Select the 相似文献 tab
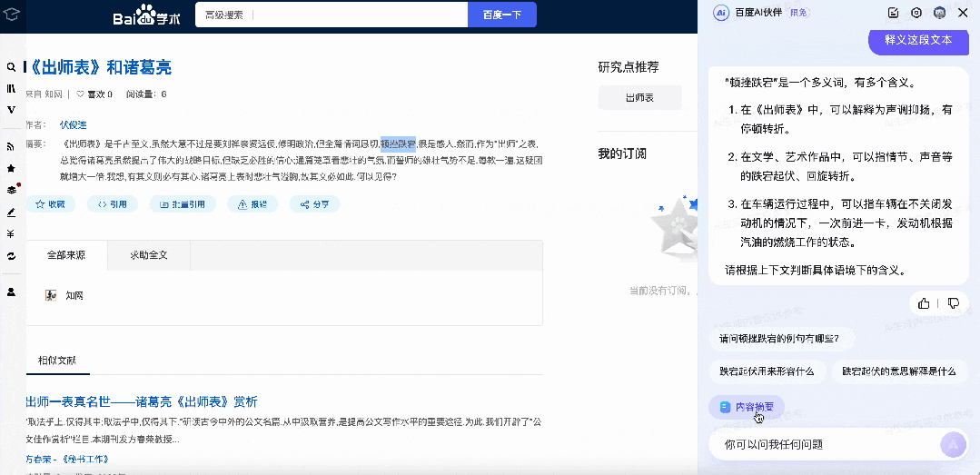Viewport: 980px width, 475px height. click(x=57, y=360)
